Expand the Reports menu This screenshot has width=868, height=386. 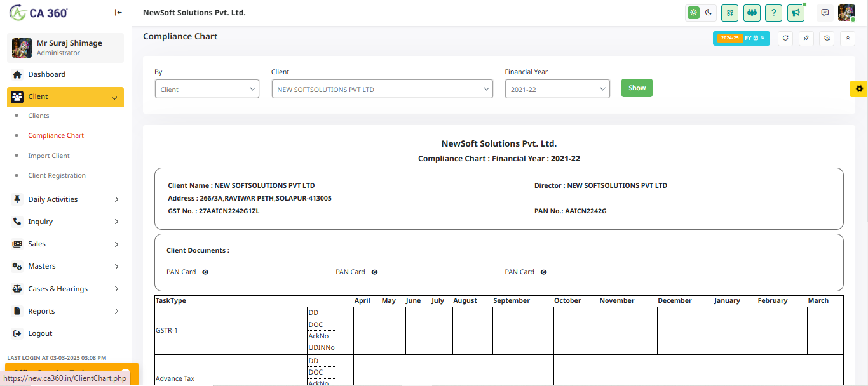click(x=65, y=311)
